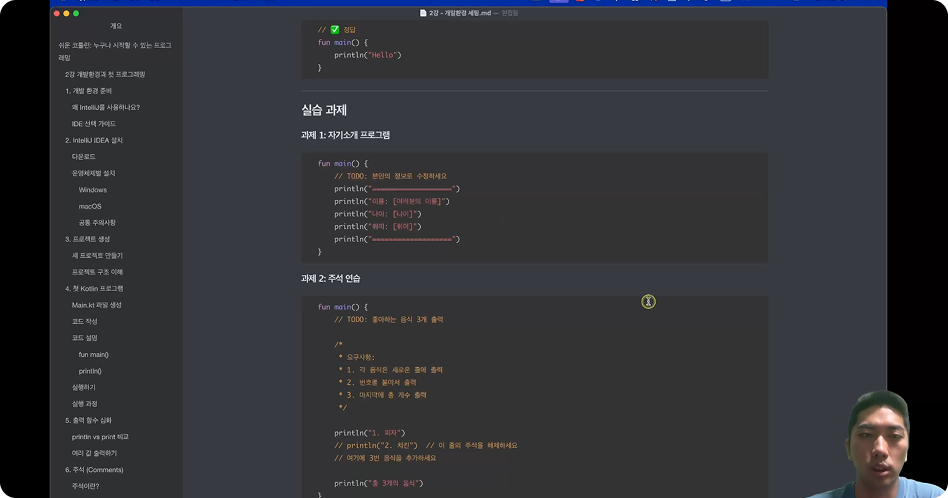Go to '1. 개발 환경 준비' section
Image resolution: width=948 pixels, height=498 pixels.
click(x=88, y=91)
